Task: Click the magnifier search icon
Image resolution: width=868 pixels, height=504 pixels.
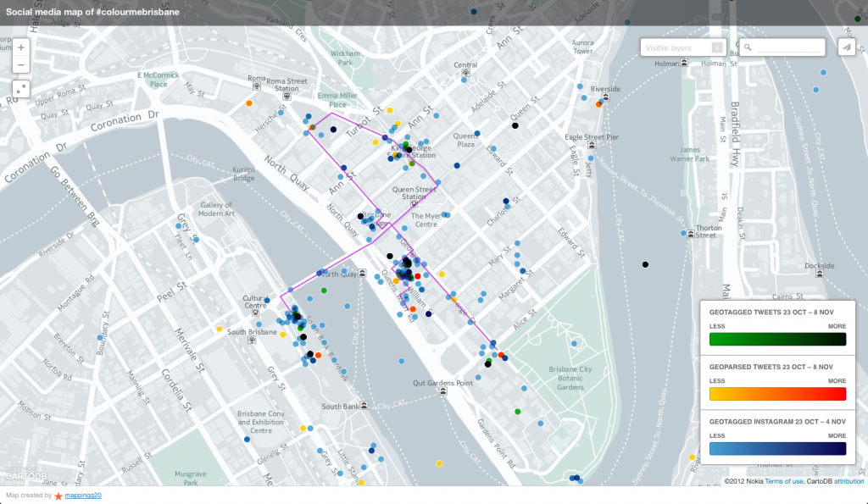Action: click(x=748, y=47)
